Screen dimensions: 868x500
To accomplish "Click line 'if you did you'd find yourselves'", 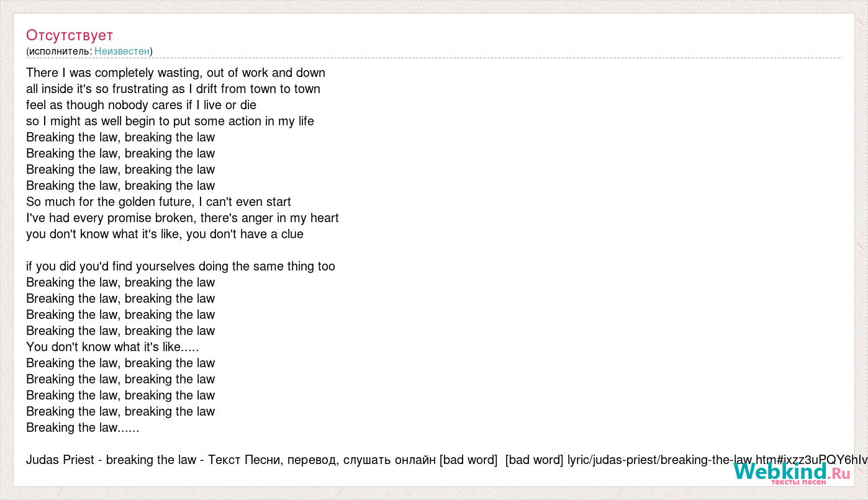I will [181, 266].
